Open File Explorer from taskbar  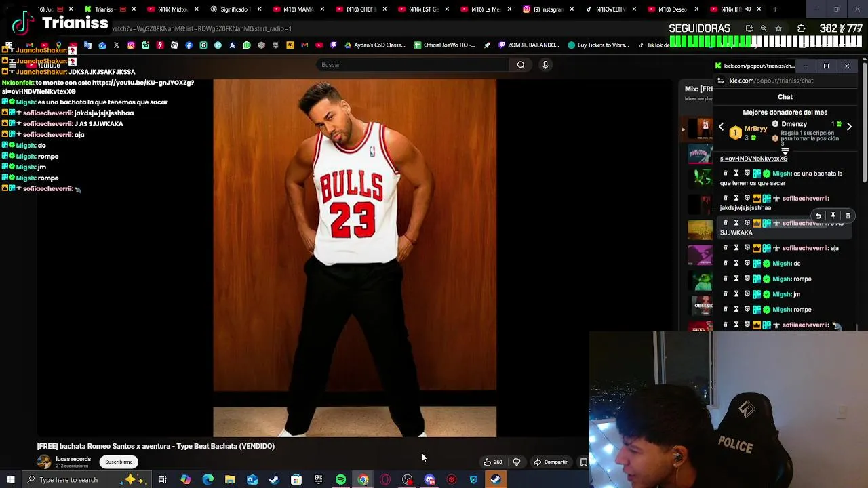click(230, 480)
